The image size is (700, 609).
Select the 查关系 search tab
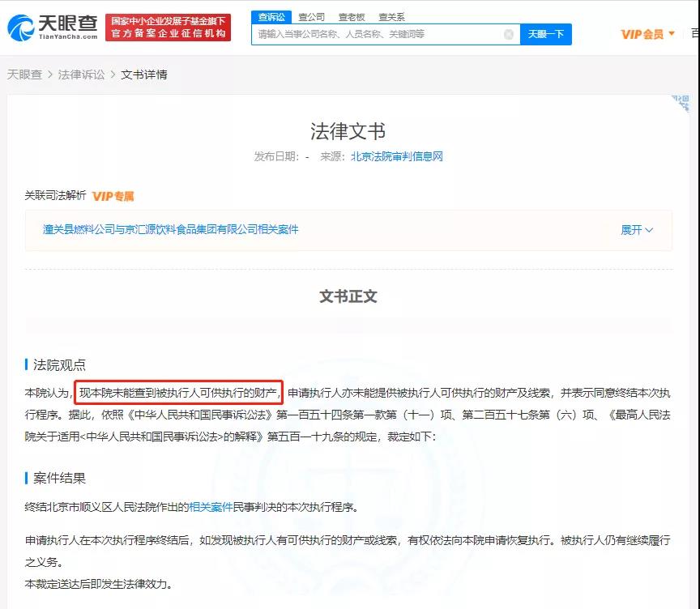pyautogui.click(x=391, y=17)
